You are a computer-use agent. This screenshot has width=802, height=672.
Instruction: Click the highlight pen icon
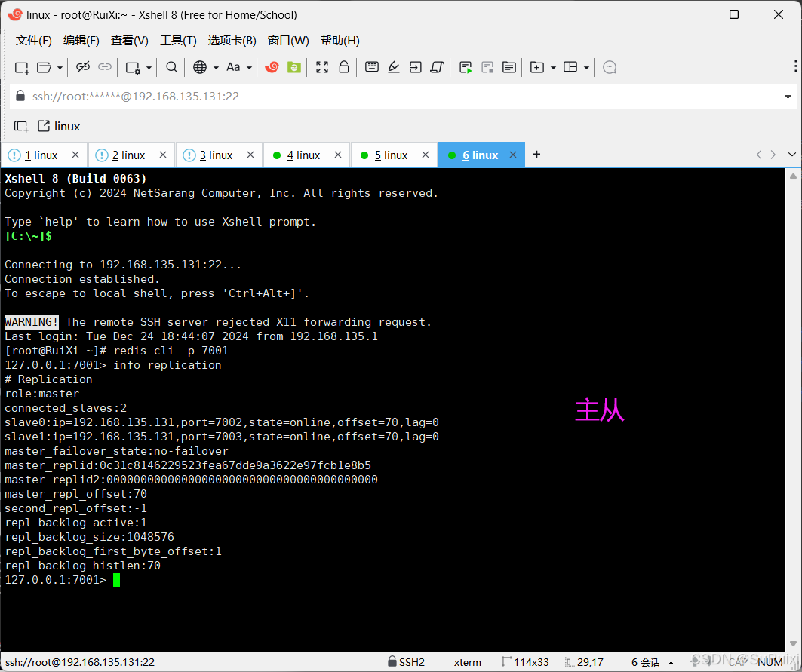click(393, 67)
